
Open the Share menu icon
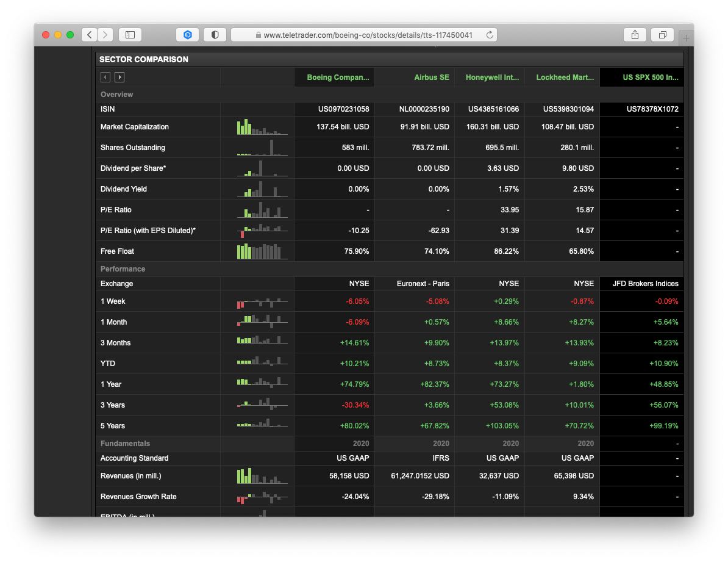635,35
